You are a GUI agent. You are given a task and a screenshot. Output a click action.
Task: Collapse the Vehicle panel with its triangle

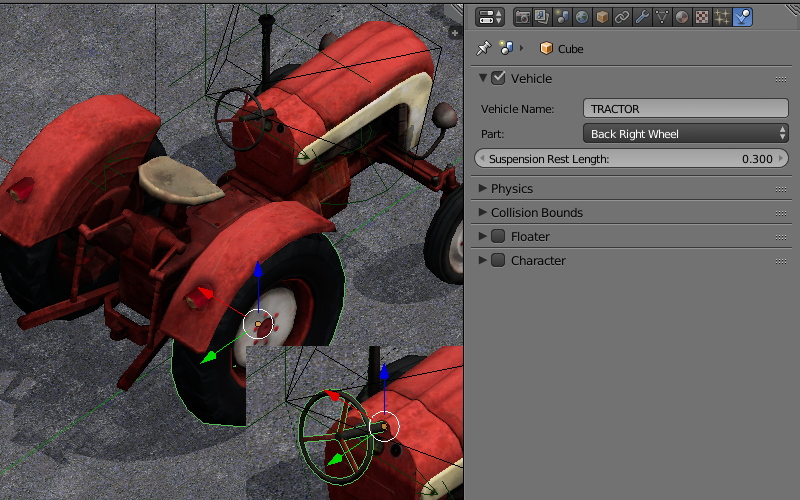(x=483, y=78)
